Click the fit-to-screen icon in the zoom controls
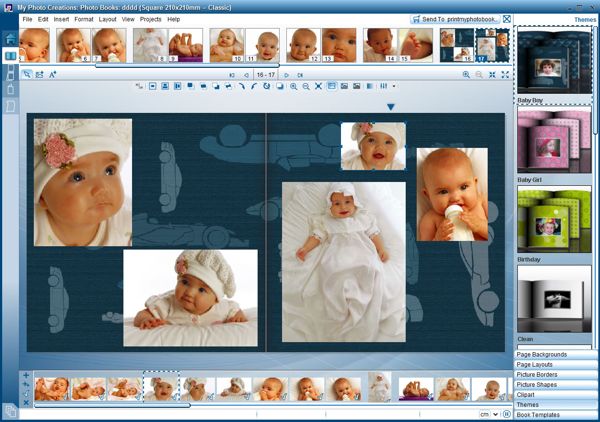Screen dimensions: 600x422 (x=491, y=75)
